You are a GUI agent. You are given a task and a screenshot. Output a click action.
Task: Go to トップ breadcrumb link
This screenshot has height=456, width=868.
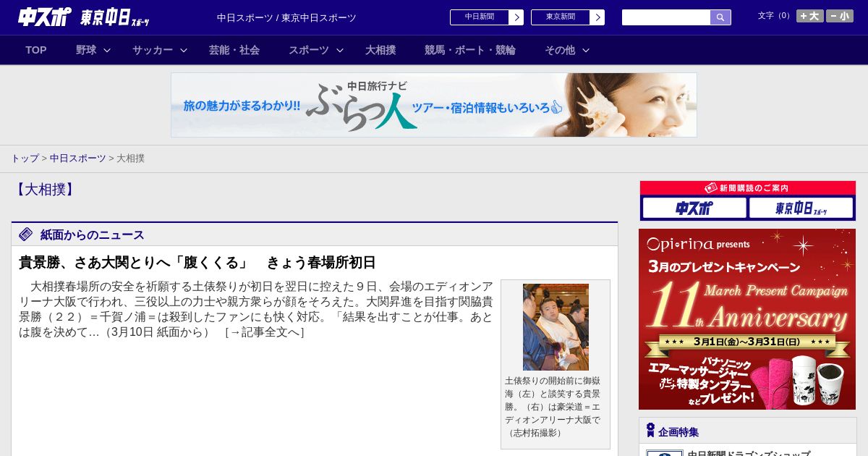point(25,158)
